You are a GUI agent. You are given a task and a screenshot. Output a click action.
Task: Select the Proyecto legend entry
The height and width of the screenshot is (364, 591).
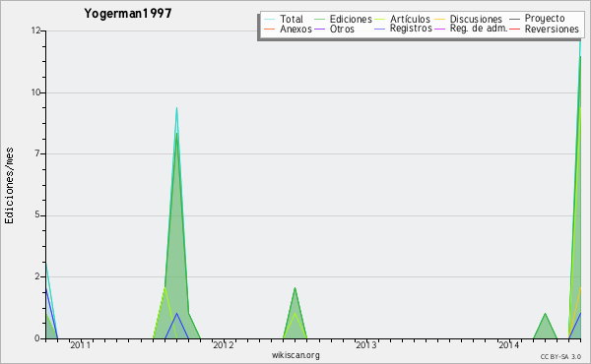[x=545, y=19]
